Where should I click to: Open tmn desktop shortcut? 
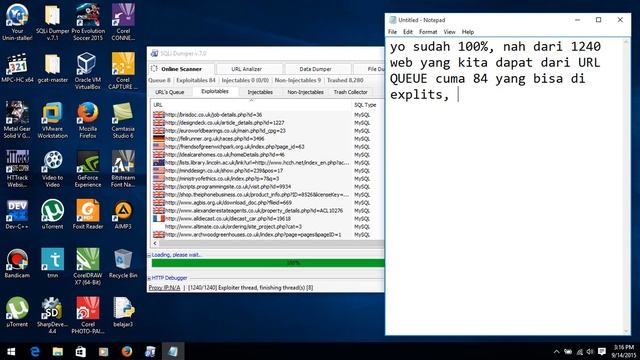click(x=53, y=263)
